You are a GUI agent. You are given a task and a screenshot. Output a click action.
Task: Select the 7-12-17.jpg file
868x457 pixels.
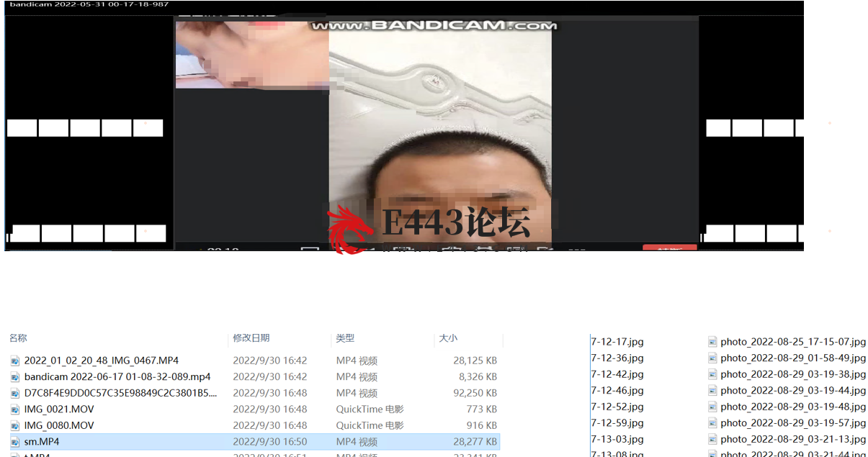[617, 342]
